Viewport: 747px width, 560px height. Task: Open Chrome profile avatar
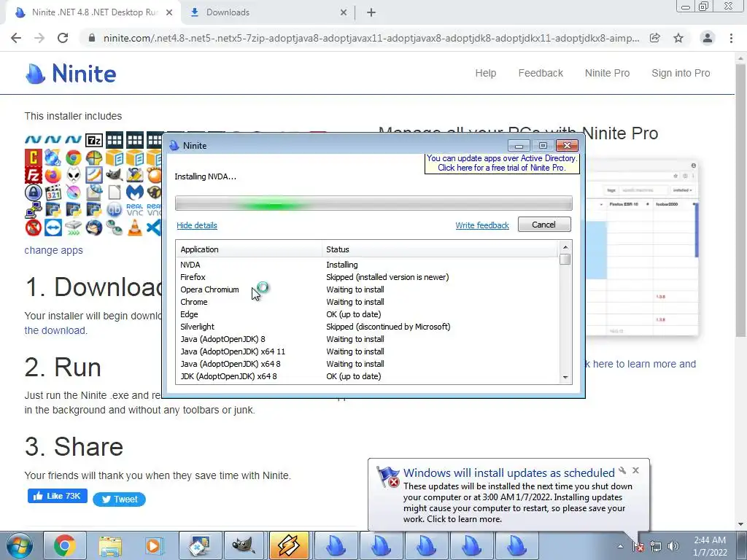click(708, 38)
